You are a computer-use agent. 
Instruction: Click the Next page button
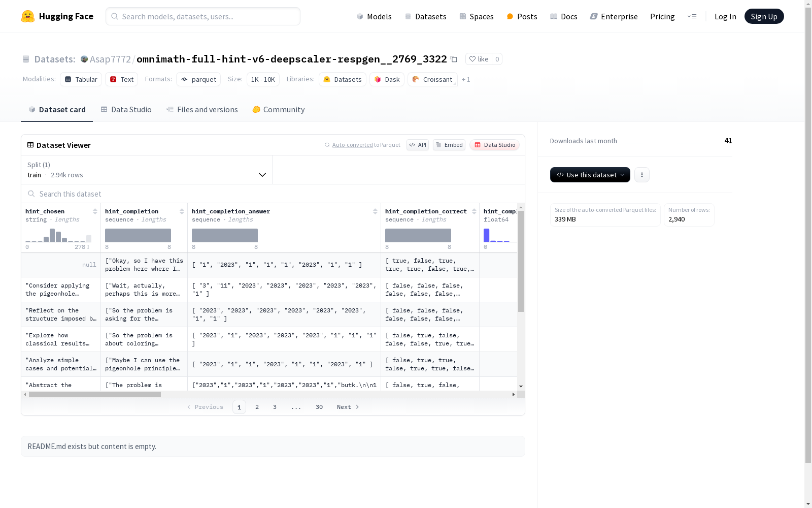[x=348, y=407]
